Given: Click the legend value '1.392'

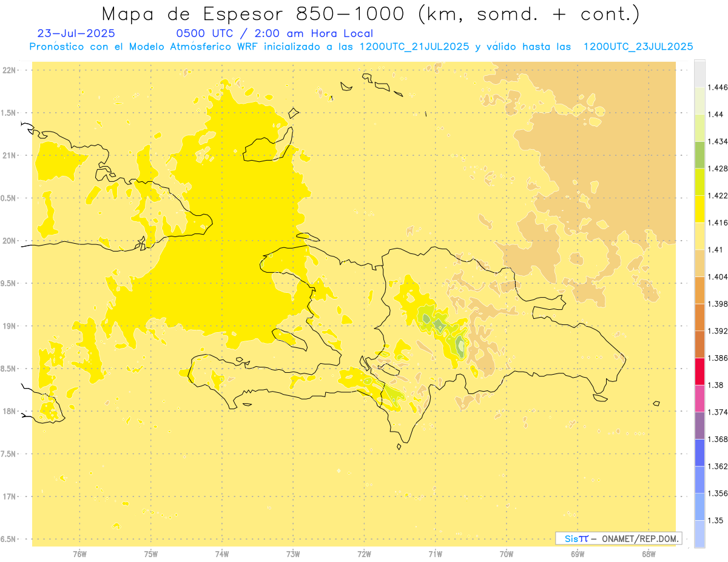Looking at the screenshot, I should coord(718,331).
